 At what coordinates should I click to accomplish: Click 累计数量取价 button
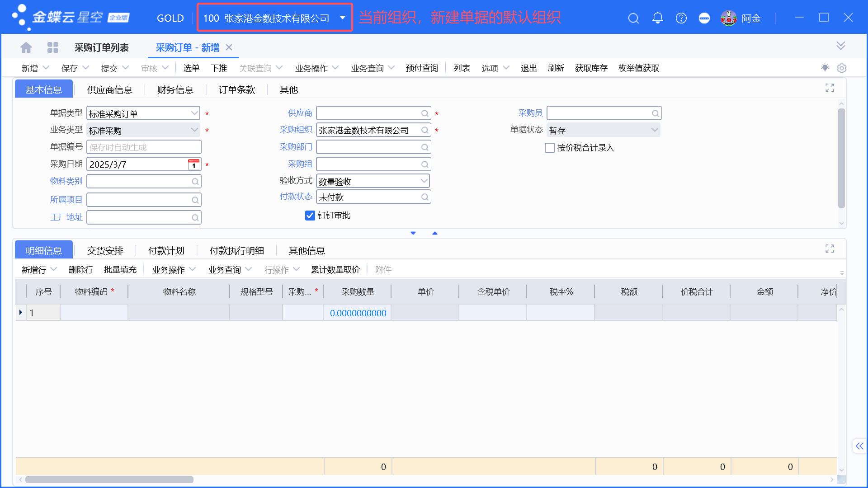(x=335, y=270)
